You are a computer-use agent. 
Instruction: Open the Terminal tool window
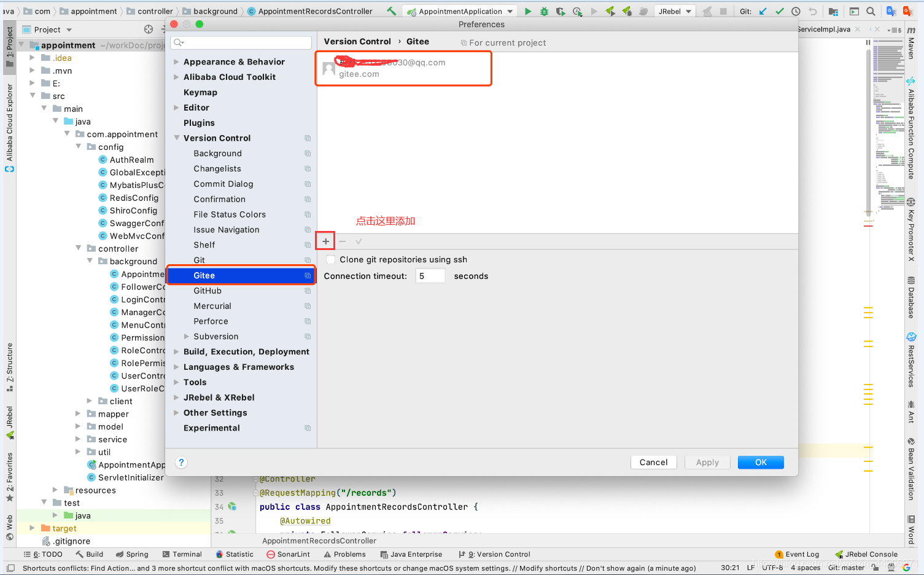pos(182,554)
